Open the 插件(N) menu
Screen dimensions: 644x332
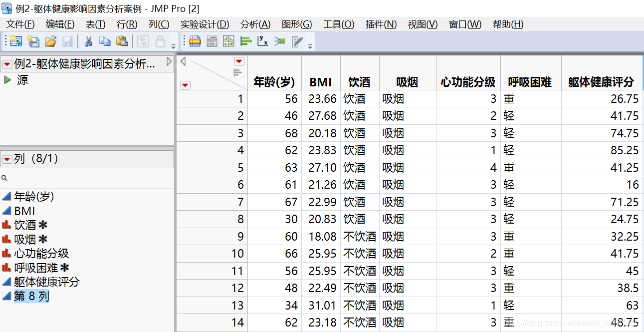pos(381,24)
